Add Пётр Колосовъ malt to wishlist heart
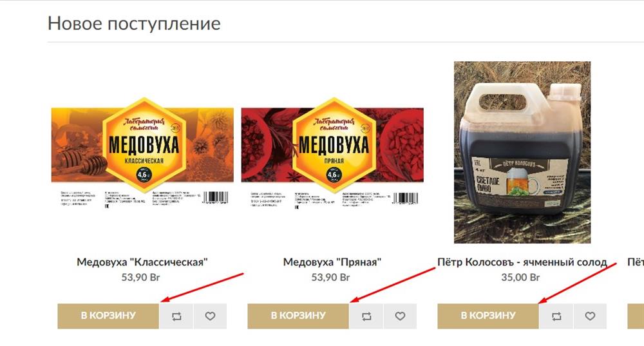Image resolution: width=644 pixels, height=346 pixels. click(x=590, y=316)
